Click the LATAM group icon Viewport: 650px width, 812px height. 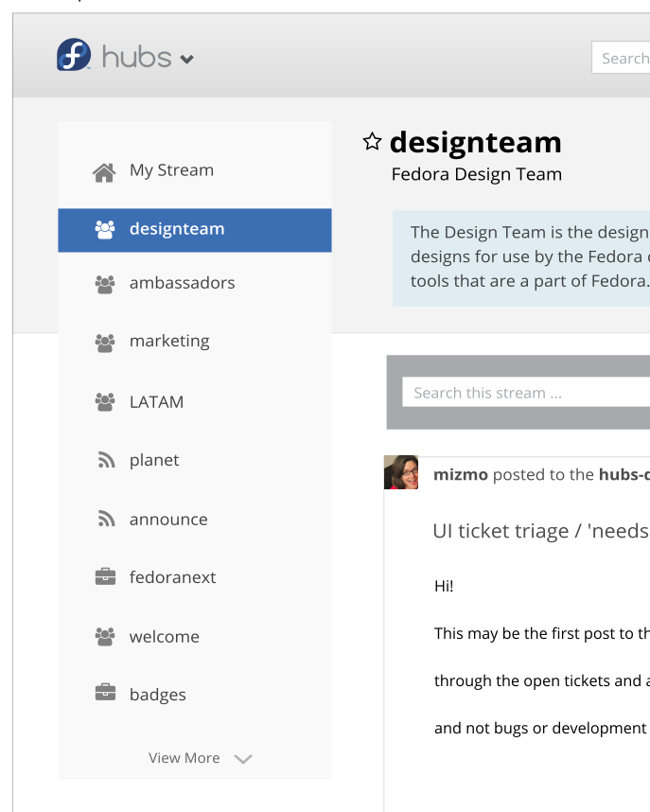click(x=105, y=402)
